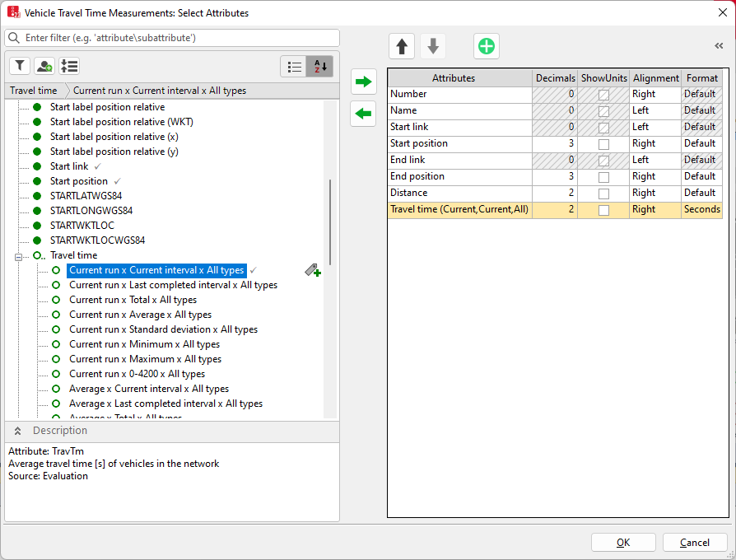736x560 pixels.
Task: Click ShowUnits checkbox in Start link row
Action: [603, 128]
